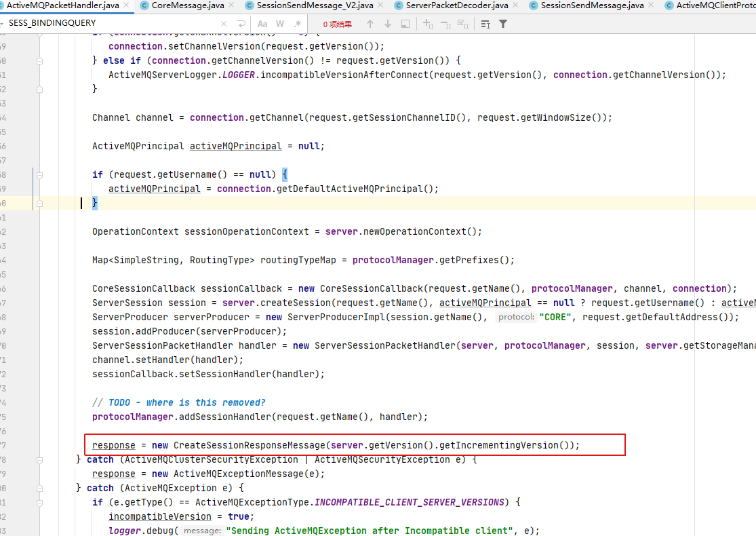The height and width of the screenshot is (536, 756).
Task: Open search filter funnel icon
Action: coord(503,24)
